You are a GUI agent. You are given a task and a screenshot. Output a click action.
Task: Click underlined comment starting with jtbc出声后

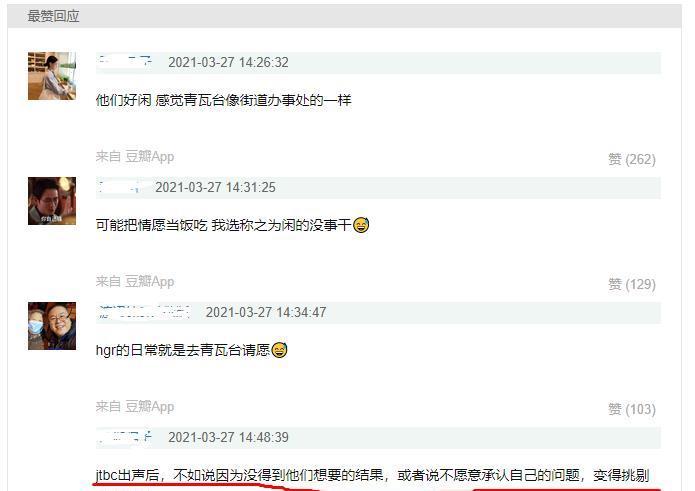[372, 475]
